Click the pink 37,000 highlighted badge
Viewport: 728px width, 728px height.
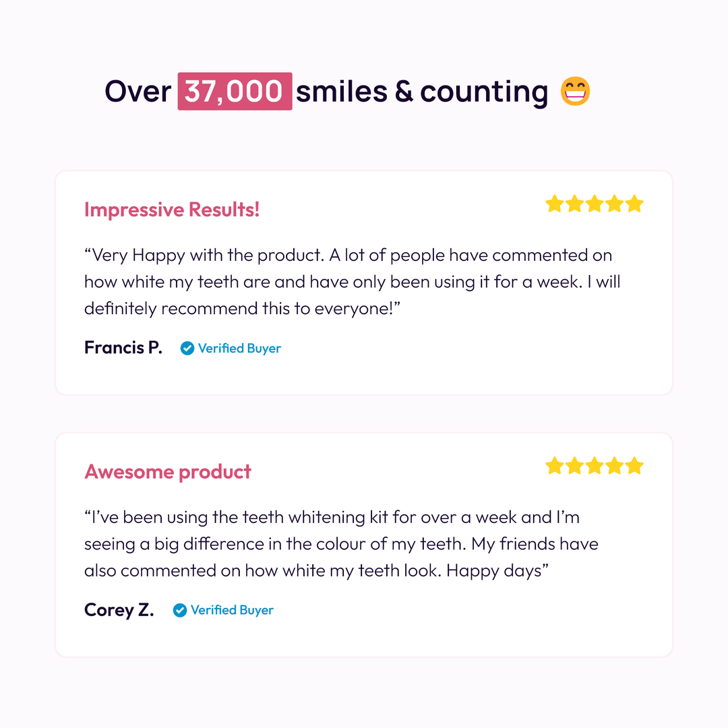(x=235, y=91)
